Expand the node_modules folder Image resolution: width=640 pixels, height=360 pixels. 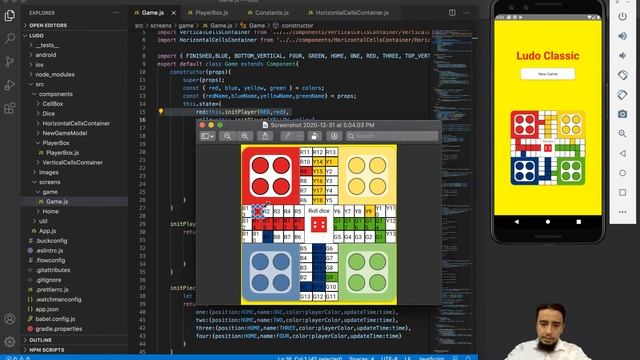coord(55,74)
